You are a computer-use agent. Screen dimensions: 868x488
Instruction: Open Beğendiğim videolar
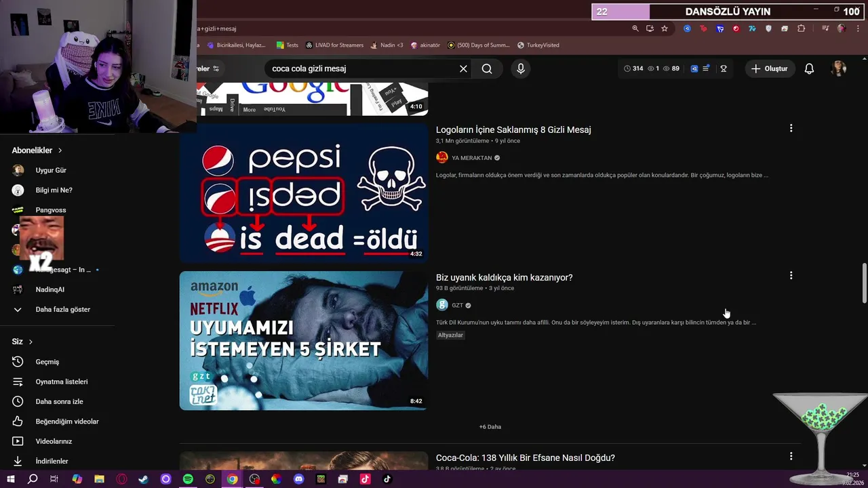tap(67, 422)
